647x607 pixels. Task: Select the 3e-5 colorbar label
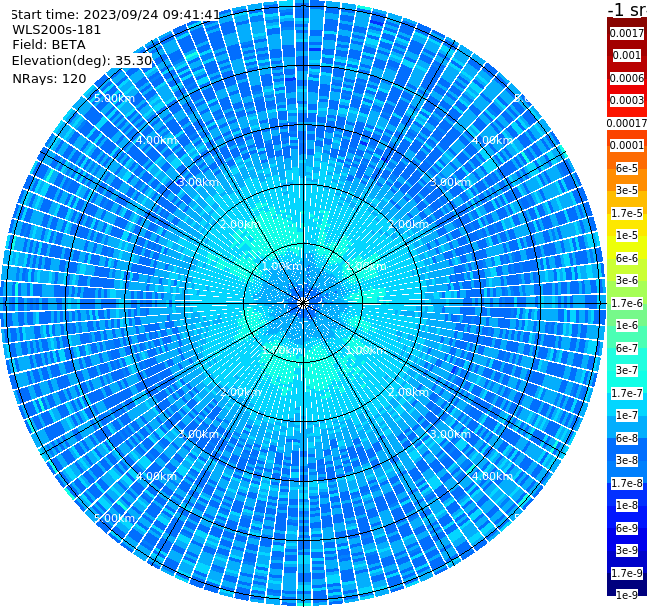[x=627, y=190]
